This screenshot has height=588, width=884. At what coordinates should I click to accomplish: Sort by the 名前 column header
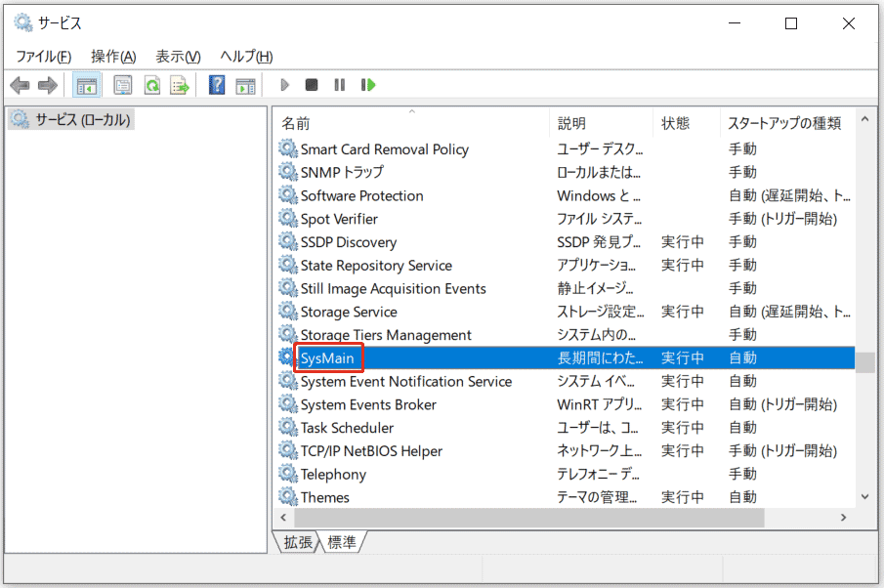[x=411, y=123]
